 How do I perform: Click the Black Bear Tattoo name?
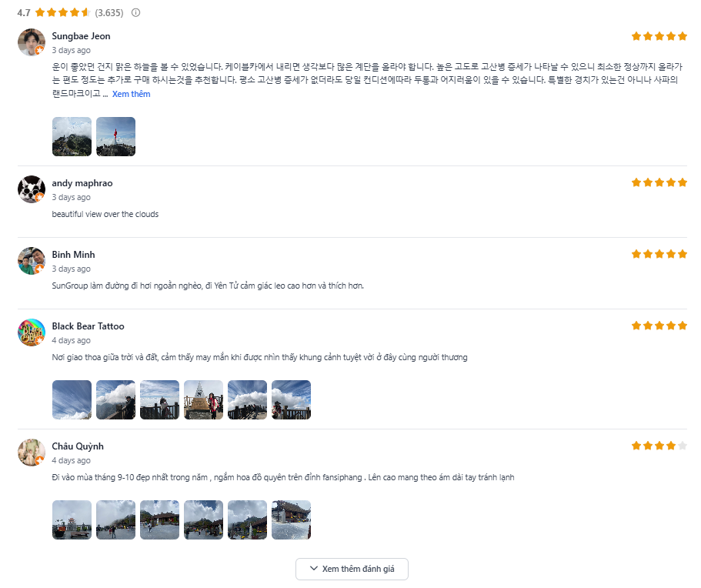click(x=88, y=326)
